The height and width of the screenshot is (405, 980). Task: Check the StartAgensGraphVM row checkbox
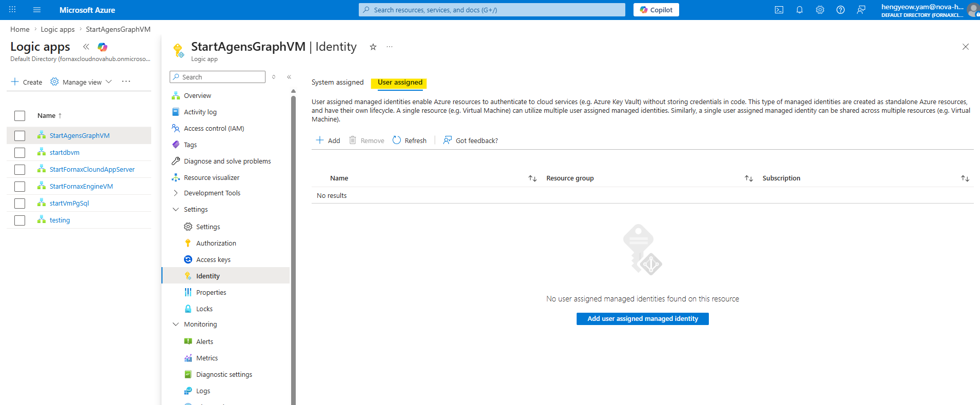(x=19, y=136)
